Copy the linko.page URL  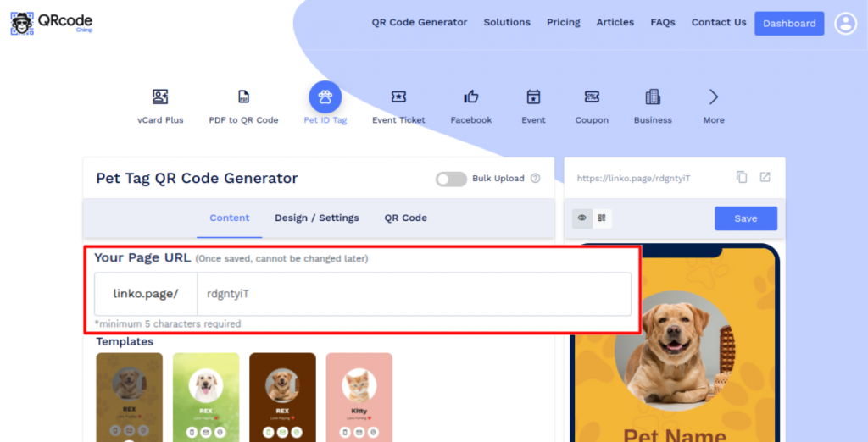[742, 177]
